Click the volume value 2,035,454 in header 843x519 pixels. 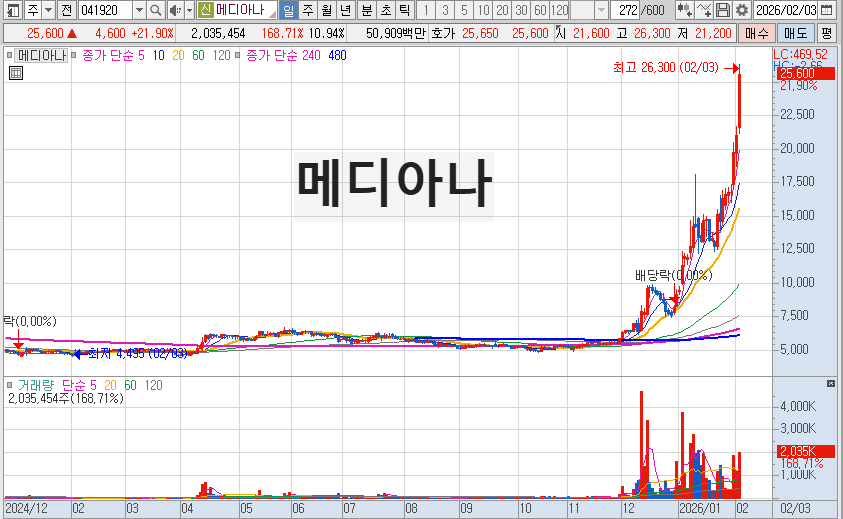[218, 33]
